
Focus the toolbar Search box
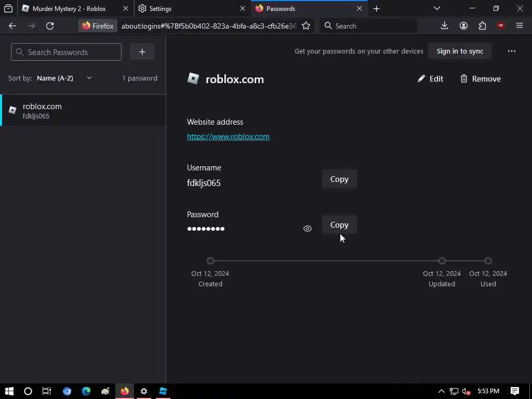pyautogui.click(x=368, y=26)
